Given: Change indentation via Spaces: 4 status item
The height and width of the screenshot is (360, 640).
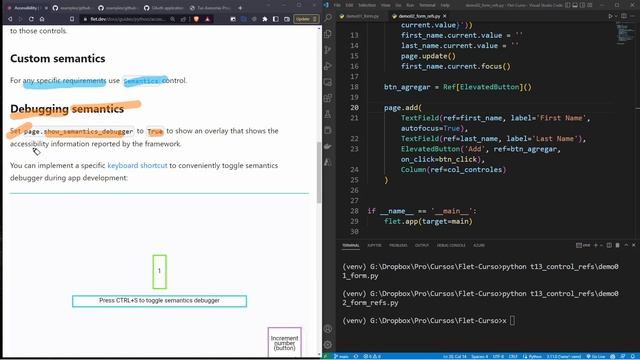Looking at the screenshot, I should coord(480,356).
